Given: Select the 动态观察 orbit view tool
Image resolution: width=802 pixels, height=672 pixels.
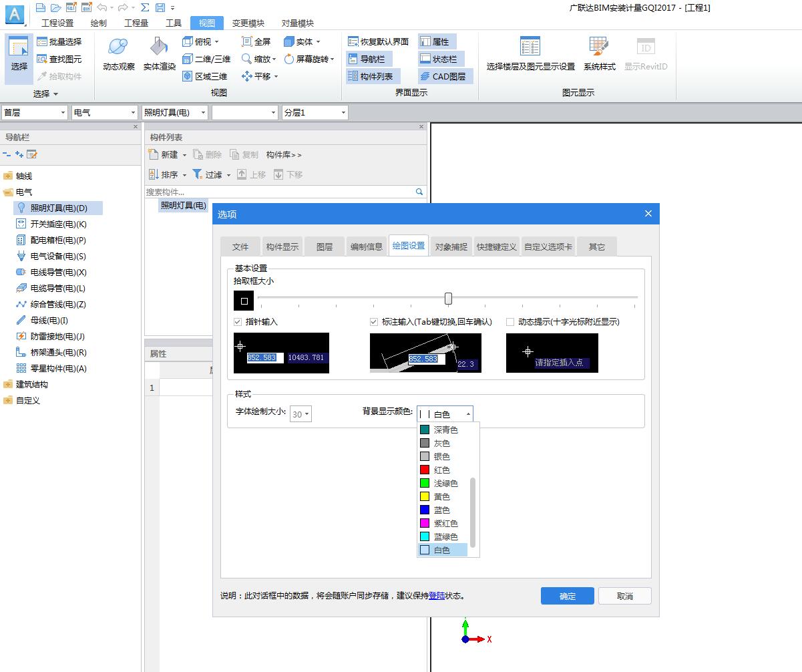Looking at the screenshot, I should pos(119,53).
